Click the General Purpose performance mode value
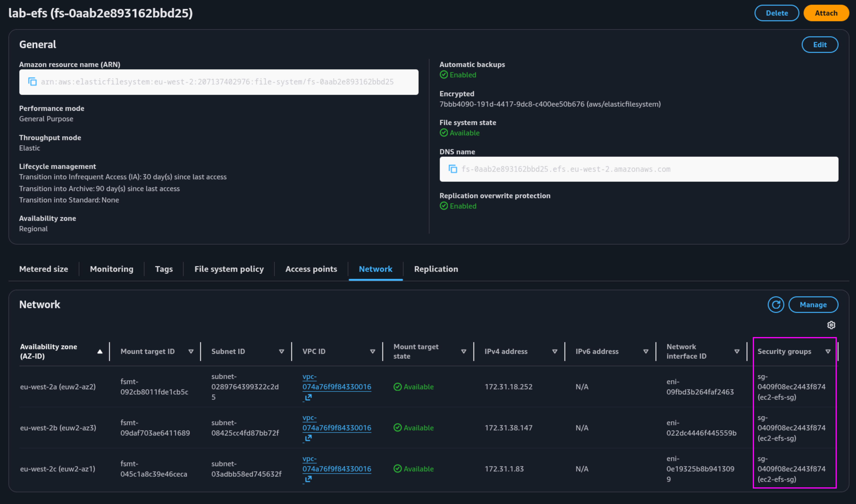Image resolution: width=856 pixels, height=504 pixels. (46, 118)
